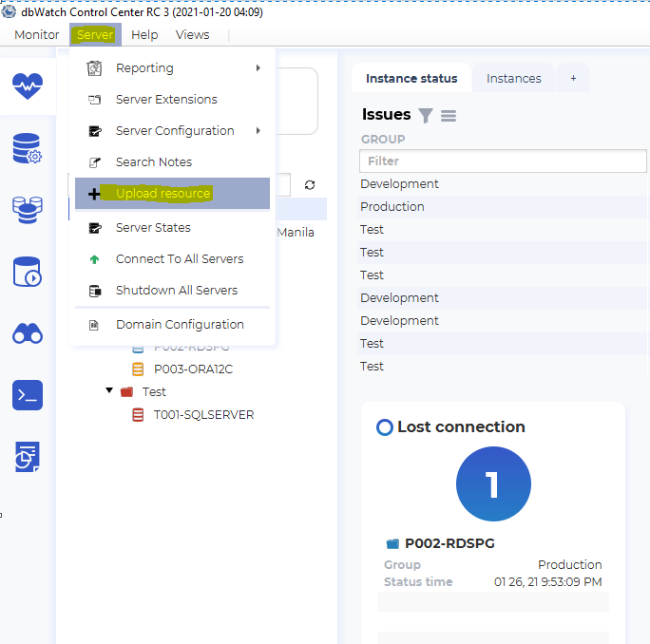Open the binoculars search view

(27, 333)
